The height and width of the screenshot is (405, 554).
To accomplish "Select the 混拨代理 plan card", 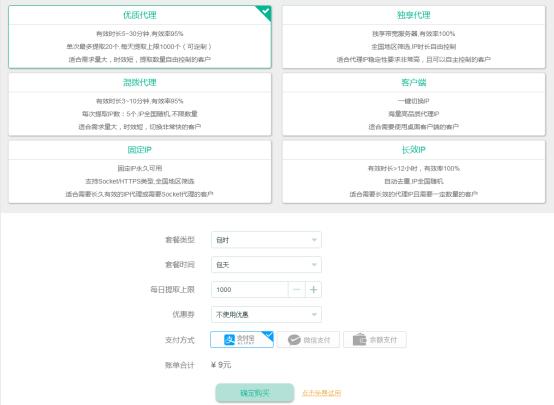I will tap(140, 104).
